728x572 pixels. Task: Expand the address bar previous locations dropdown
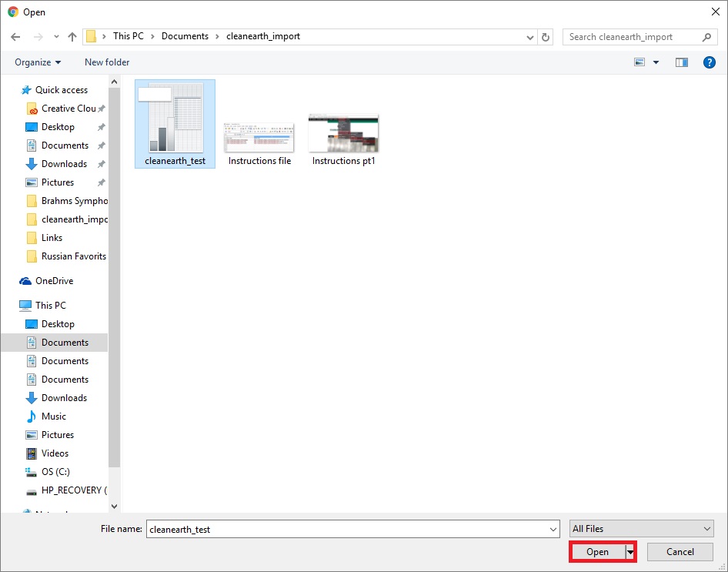tap(529, 37)
